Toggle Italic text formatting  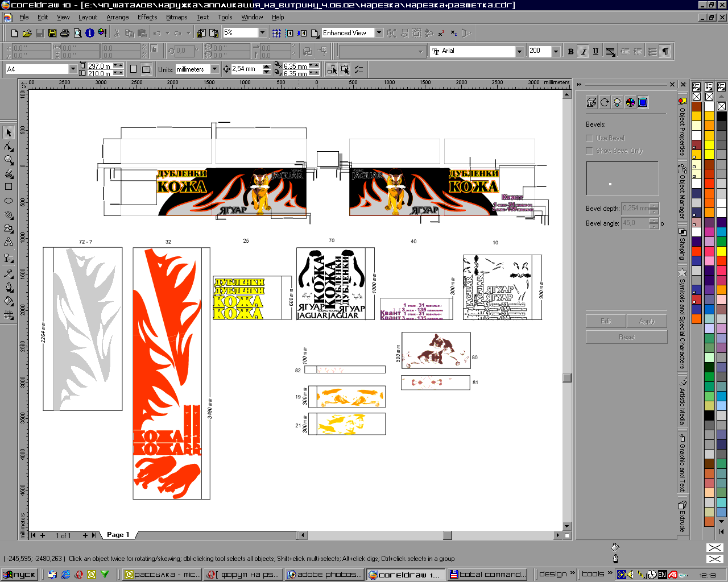pyautogui.click(x=583, y=51)
